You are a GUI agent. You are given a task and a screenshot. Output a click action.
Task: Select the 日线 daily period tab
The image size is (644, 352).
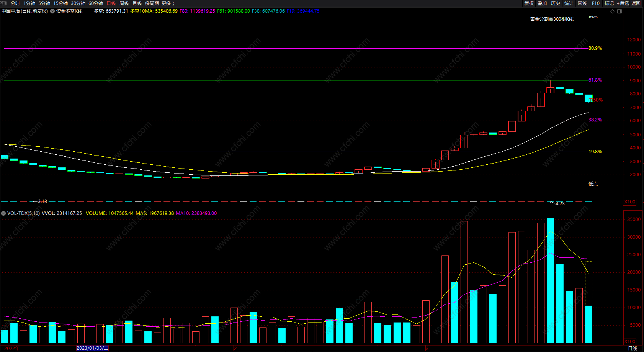point(111,3)
